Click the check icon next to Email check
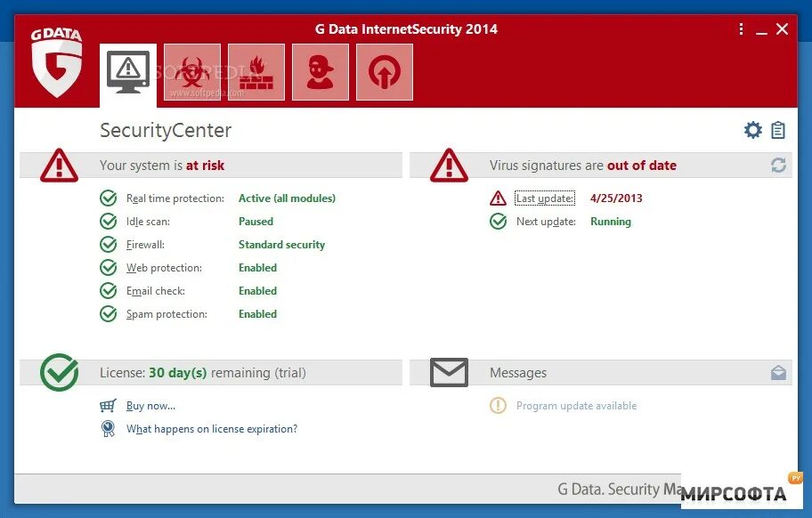Image resolution: width=812 pixels, height=518 pixels. pos(109,291)
